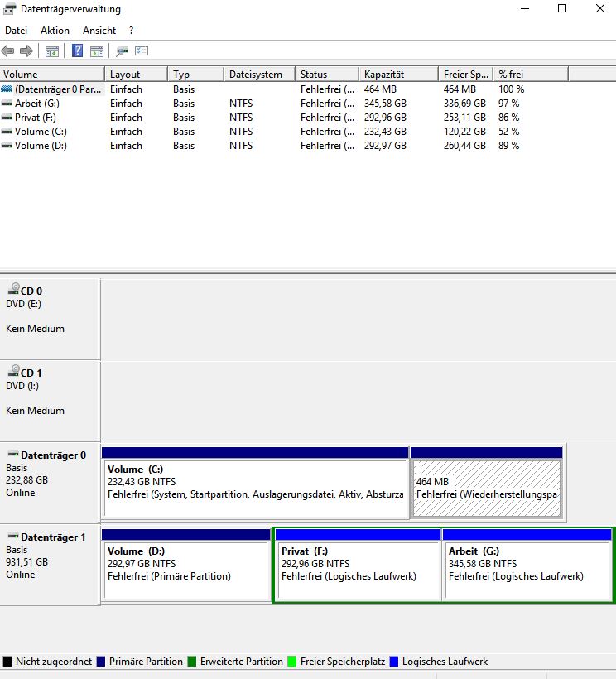Toggle the console tree pane icon
The height and width of the screenshot is (679, 616).
pyautogui.click(x=52, y=51)
